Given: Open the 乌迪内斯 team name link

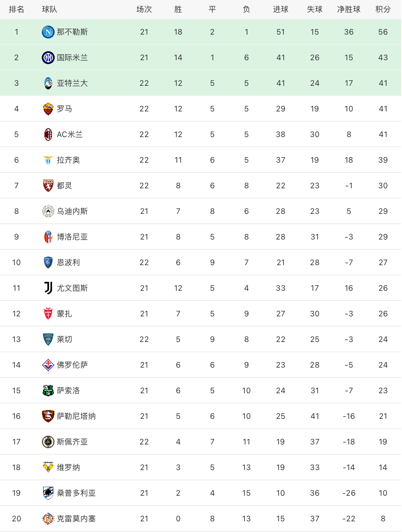Looking at the screenshot, I should pos(73,211).
